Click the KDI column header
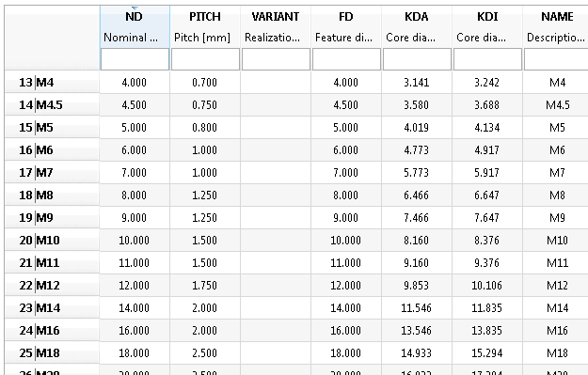This screenshot has width=588, height=375. pos(487,27)
